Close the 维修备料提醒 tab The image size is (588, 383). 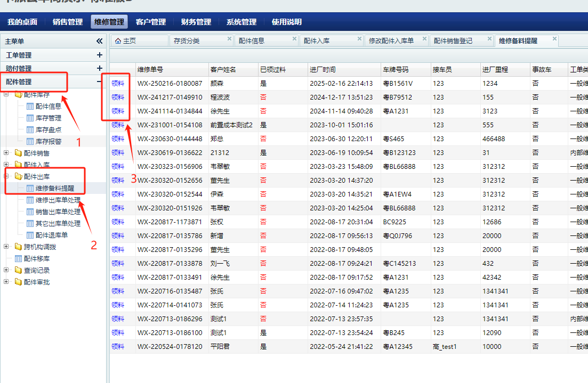[554, 39]
